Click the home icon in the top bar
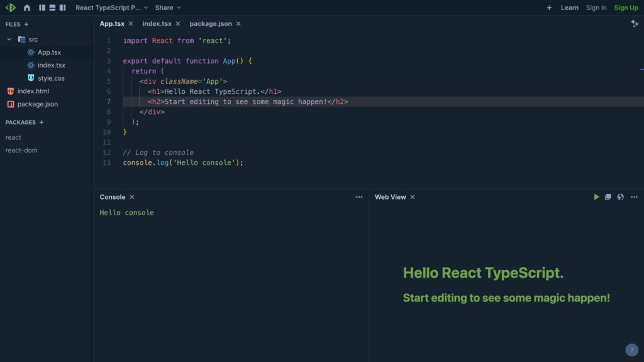The height and width of the screenshot is (362, 644). (x=27, y=8)
